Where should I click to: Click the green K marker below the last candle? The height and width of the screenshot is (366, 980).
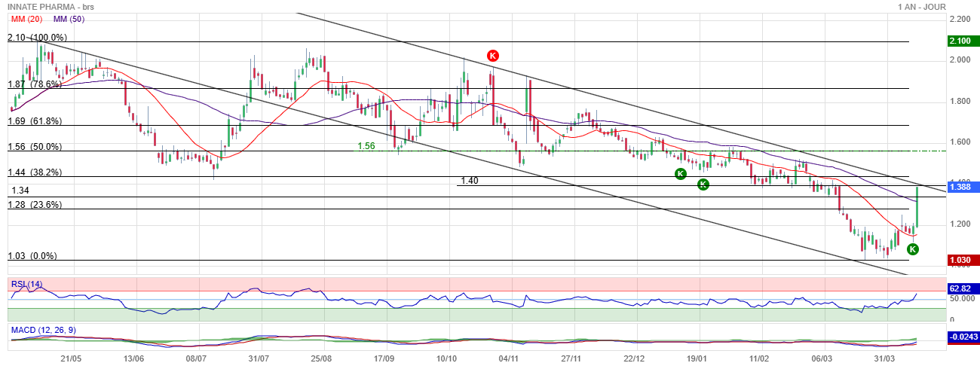point(913,249)
